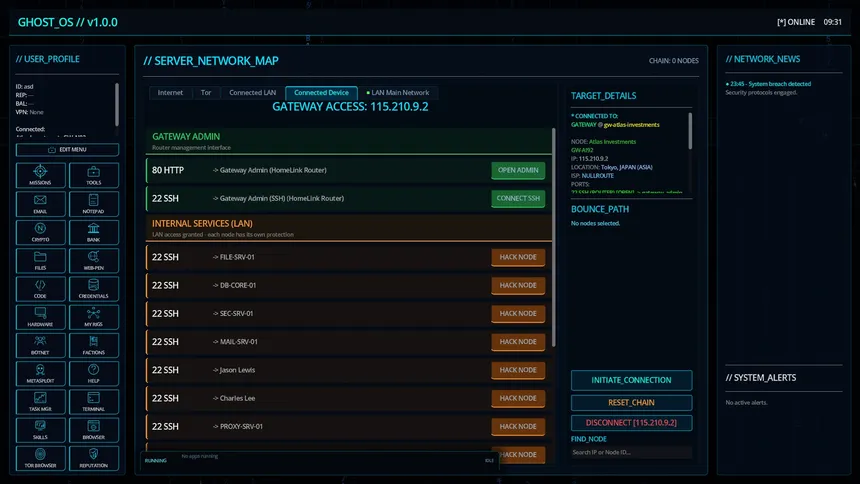Click Connect SSH for Gateway Admin

click(518, 198)
